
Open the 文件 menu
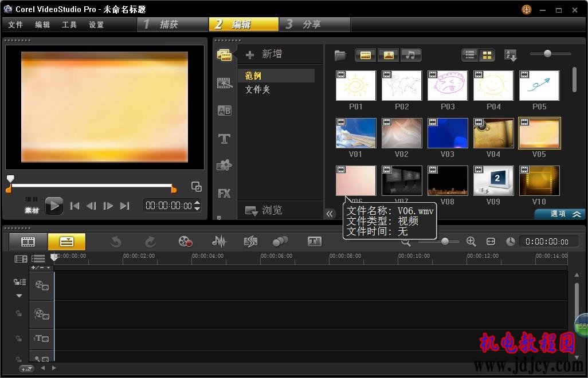point(15,25)
